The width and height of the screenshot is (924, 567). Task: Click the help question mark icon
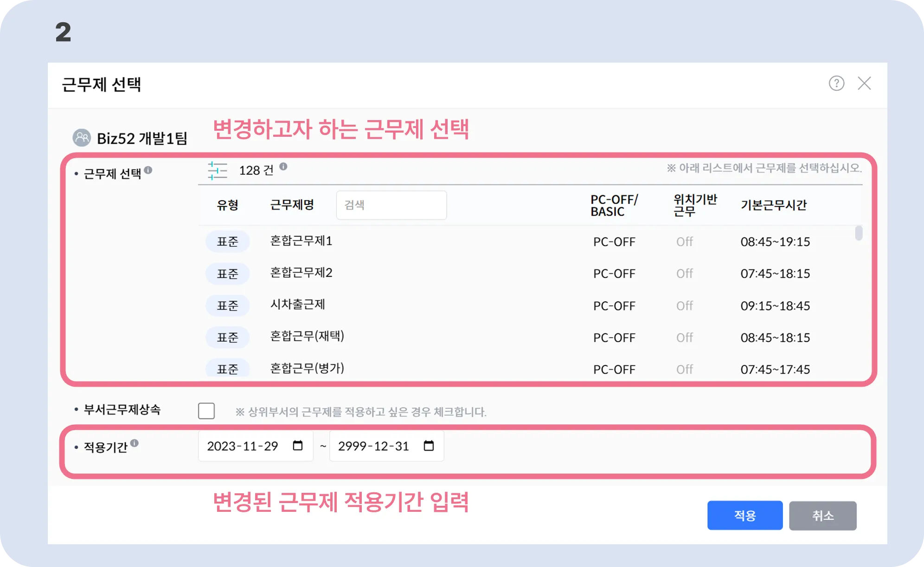pyautogui.click(x=836, y=83)
